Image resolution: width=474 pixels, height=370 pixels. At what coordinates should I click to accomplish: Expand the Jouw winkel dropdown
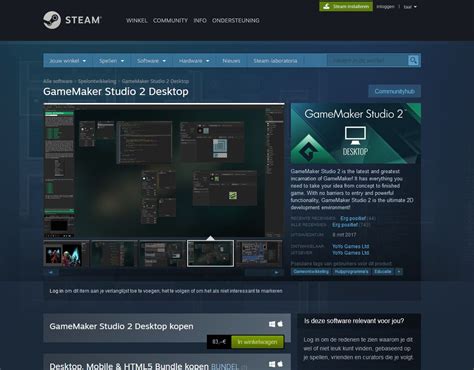[x=67, y=61]
